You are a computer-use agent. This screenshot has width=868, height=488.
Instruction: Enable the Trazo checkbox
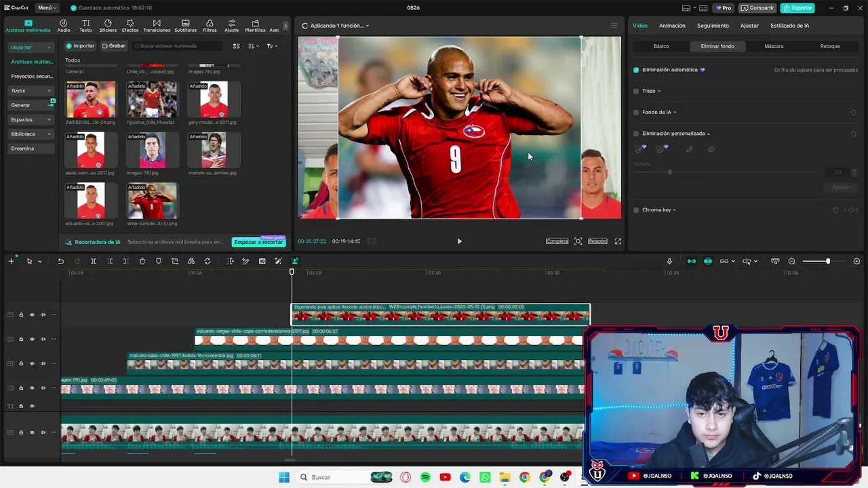[636, 91]
